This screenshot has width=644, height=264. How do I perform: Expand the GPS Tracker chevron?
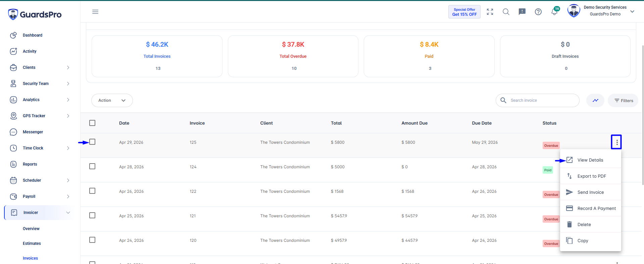[x=68, y=116]
